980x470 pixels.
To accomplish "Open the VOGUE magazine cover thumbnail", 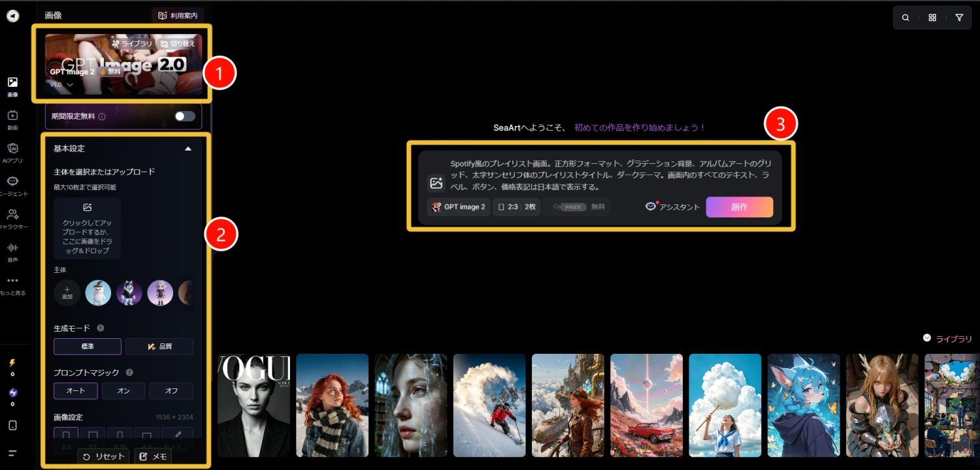I will [x=253, y=405].
